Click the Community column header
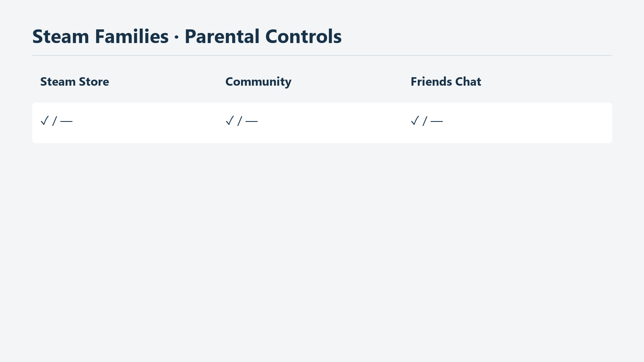Image resolution: width=644 pixels, height=362 pixels. 258,82
